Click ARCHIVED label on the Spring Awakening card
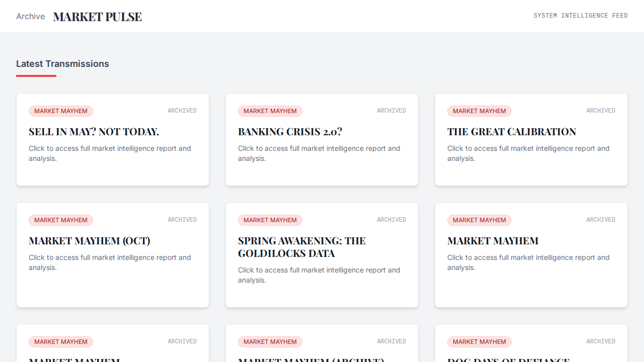This screenshot has width=644, height=362. 391,220
